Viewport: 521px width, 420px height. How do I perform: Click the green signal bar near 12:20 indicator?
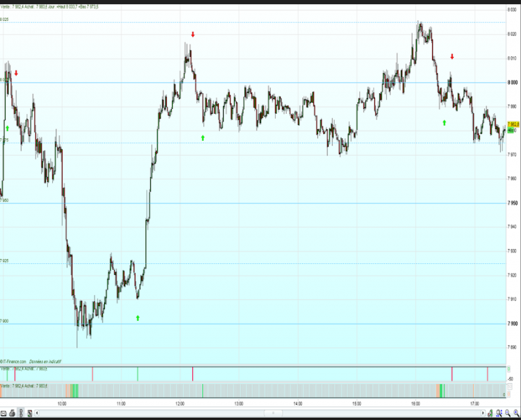pos(203,390)
